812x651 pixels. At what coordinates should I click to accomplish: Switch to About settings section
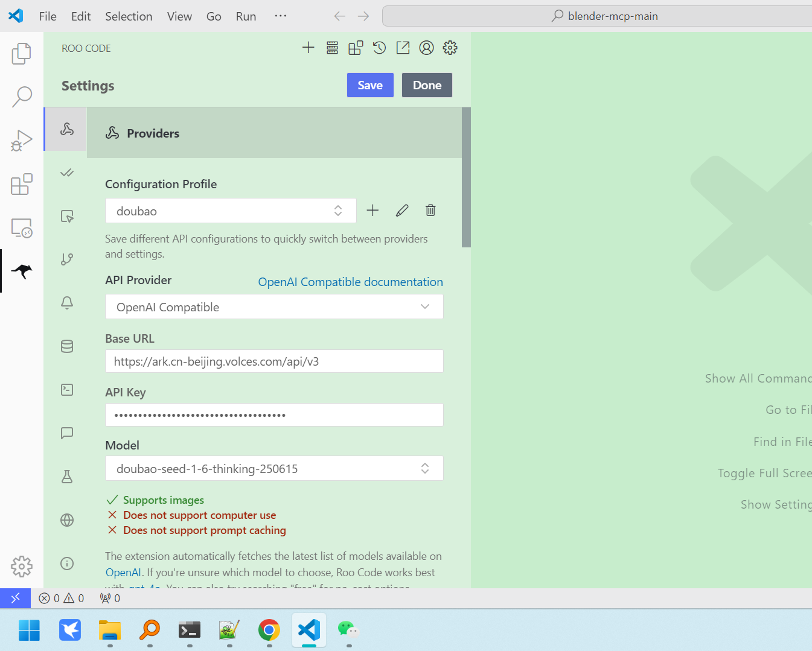click(x=67, y=564)
